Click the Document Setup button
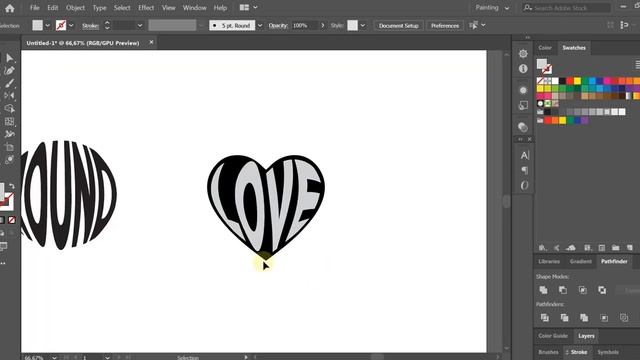The width and height of the screenshot is (640, 360). [x=398, y=26]
